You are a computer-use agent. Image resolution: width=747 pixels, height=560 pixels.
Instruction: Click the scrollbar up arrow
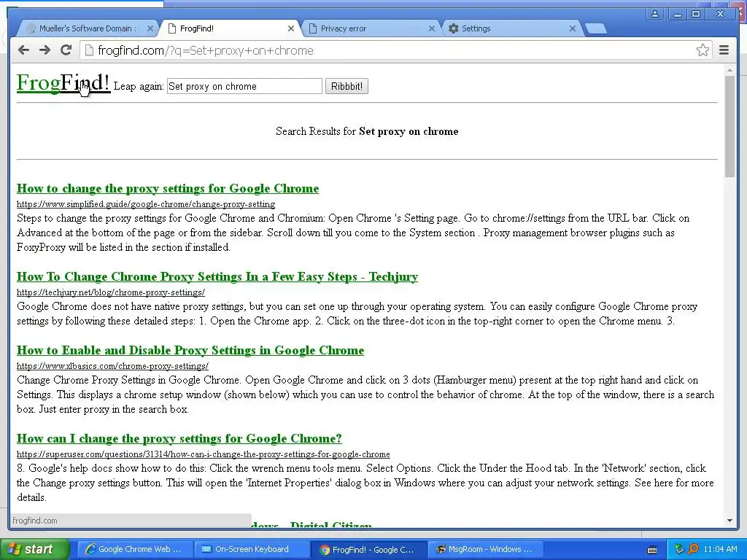coord(729,71)
